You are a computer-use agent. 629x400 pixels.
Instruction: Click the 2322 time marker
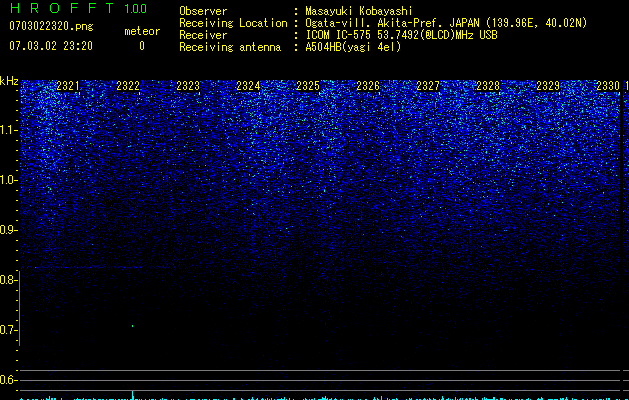coord(128,86)
